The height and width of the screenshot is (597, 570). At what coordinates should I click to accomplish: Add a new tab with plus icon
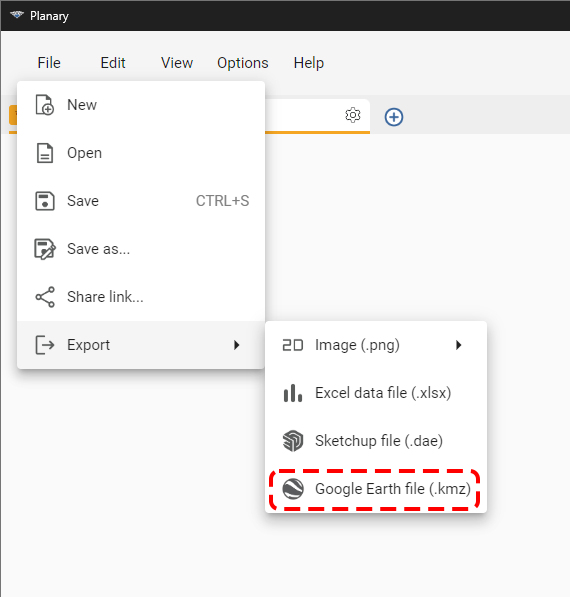coord(394,117)
